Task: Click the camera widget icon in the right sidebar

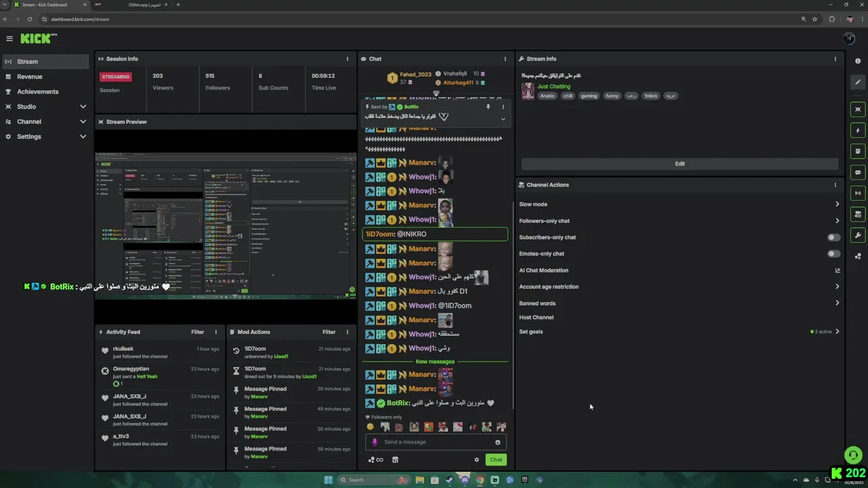Action: tap(858, 214)
